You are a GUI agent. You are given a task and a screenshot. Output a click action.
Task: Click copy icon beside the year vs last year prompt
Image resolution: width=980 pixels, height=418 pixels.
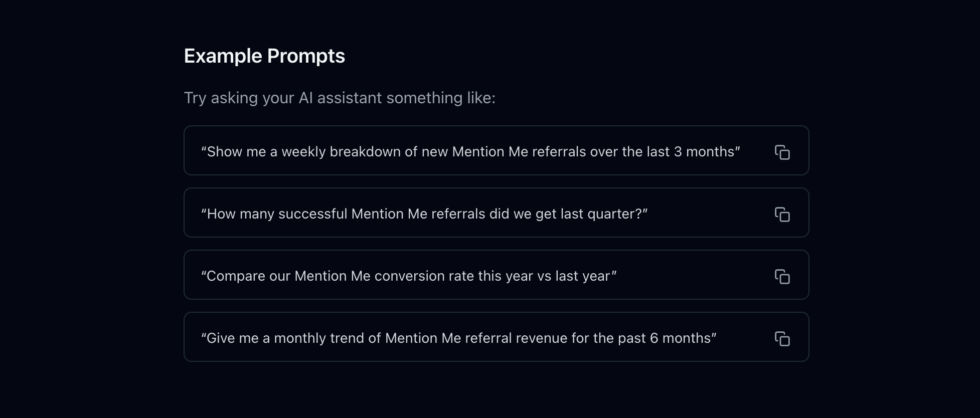782,277
